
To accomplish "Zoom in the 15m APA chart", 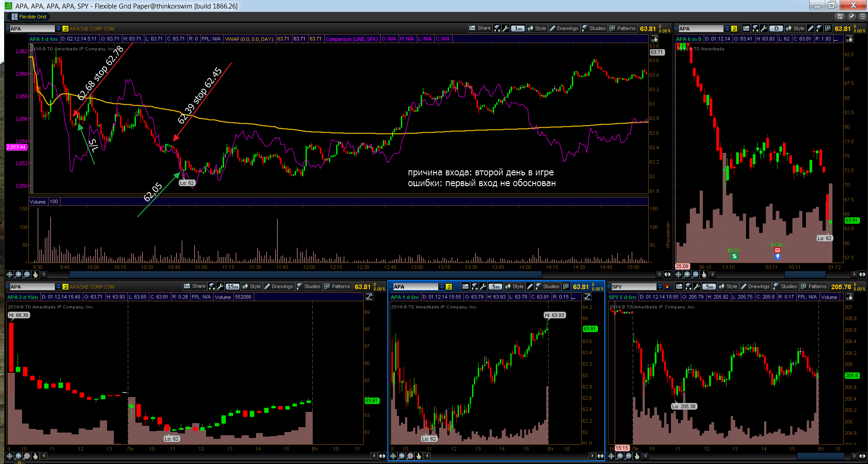I will [18, 456].
